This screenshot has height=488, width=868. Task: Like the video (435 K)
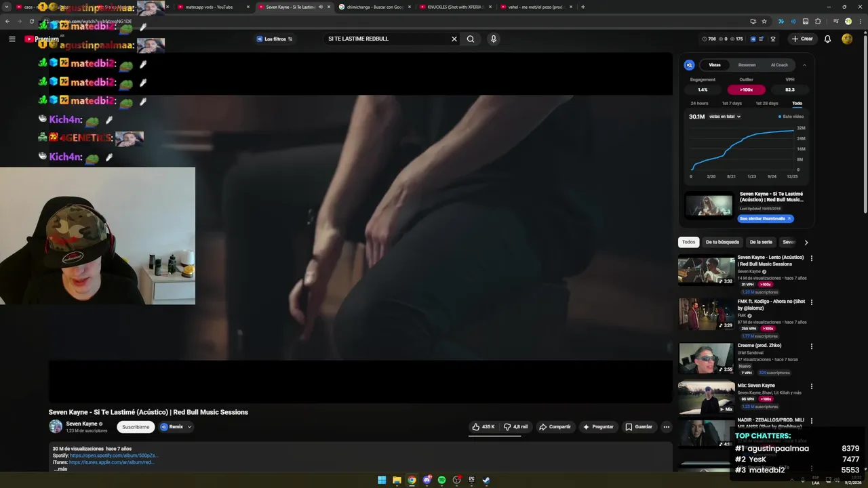(484, 427)
